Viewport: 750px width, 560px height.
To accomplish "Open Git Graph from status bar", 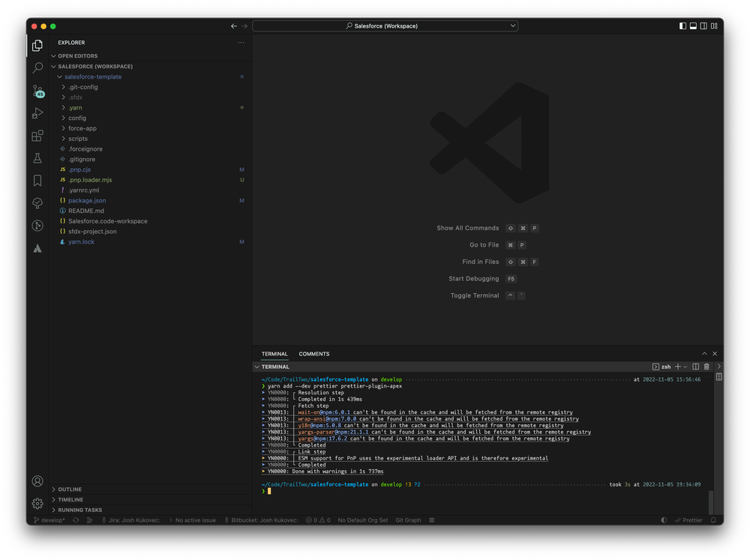I will (408, 520).
